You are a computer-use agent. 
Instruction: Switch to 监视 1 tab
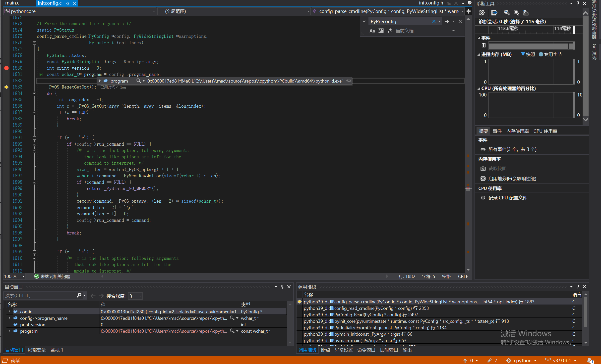coord(57,350)
